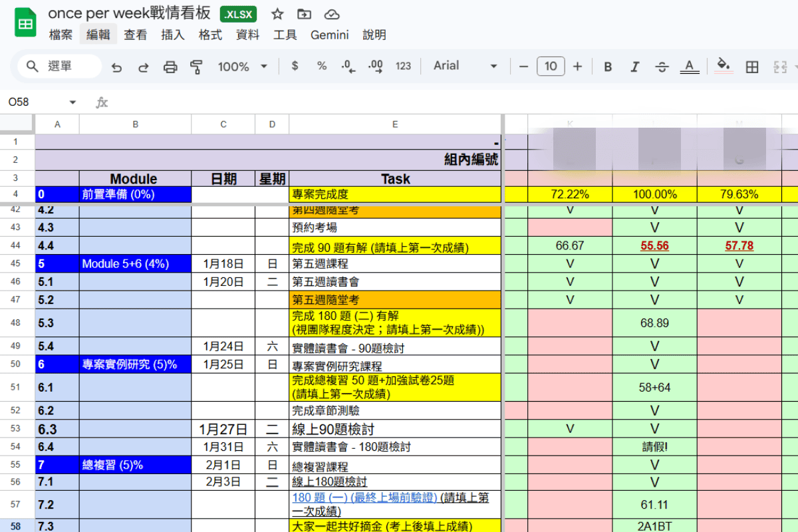
Task: Format as percent
Action: pyautogui.click(x=322, y=66)
